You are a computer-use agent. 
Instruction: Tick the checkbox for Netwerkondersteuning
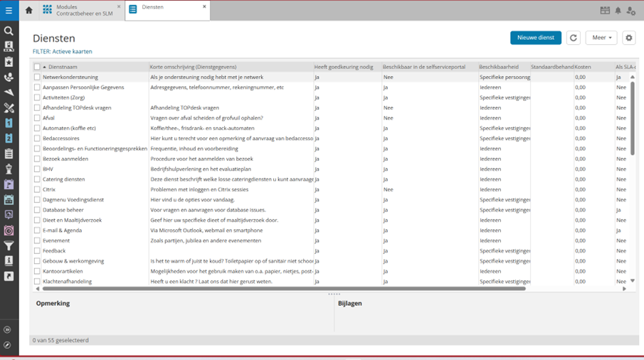38,77
